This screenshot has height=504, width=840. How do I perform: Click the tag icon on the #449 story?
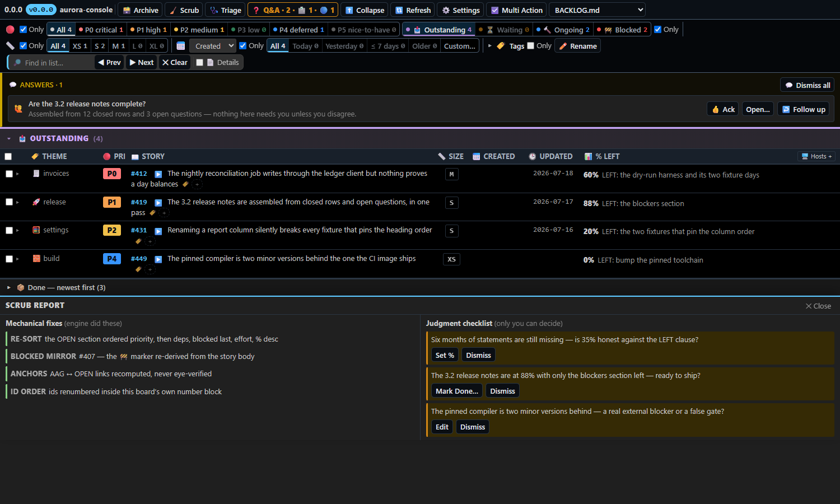click(138, 269)
